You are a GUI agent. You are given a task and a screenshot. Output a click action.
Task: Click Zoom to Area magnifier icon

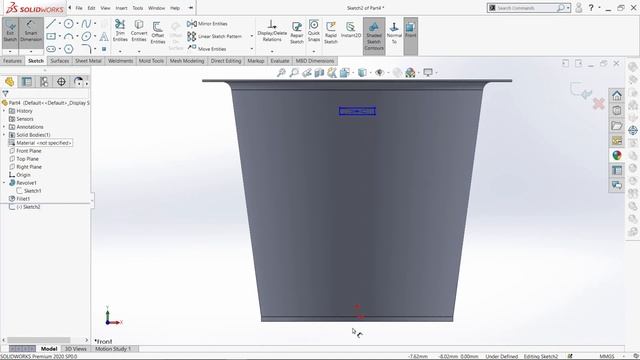294,73
